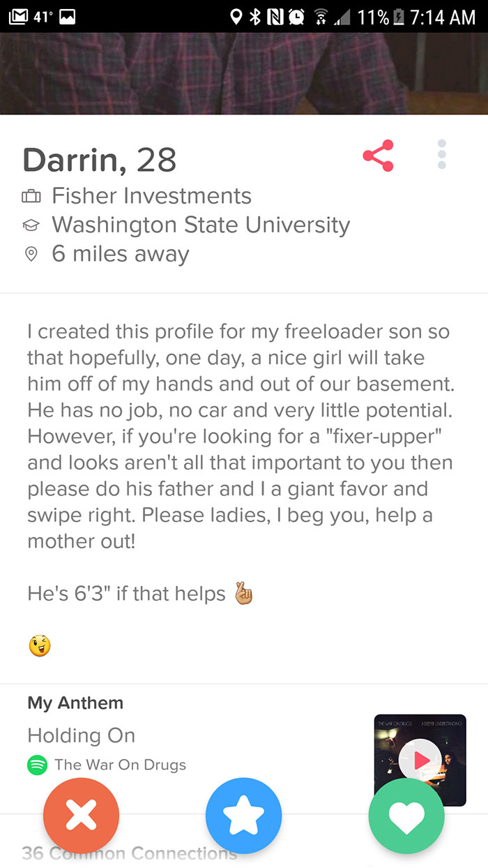Click the graduation cap education icon
The width and height of the screenshot is (488, 868).
point(31,225)
